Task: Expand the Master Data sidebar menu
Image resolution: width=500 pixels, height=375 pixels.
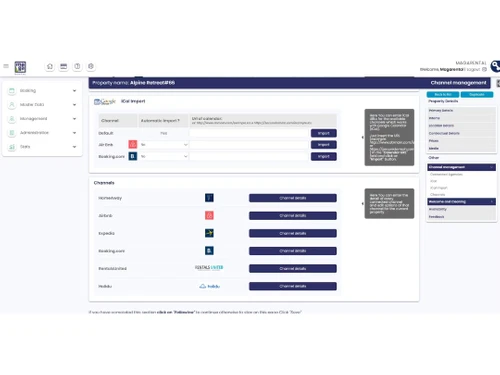Action: [x=74, y=105]
